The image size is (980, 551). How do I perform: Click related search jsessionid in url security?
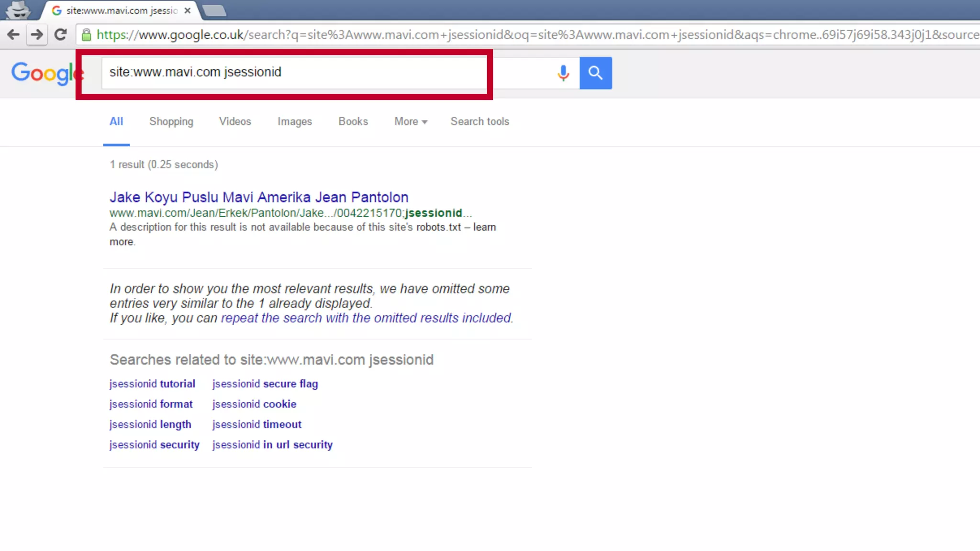click(x=272, y=445)
